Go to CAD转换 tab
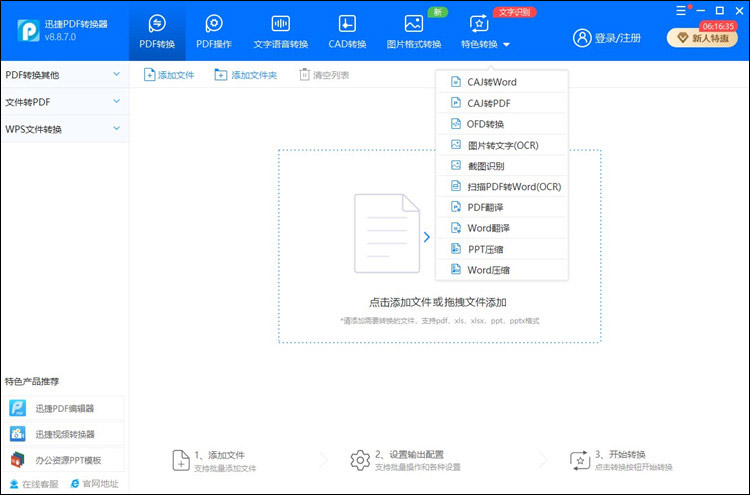750x495 pixels. (x=347, y=32)
